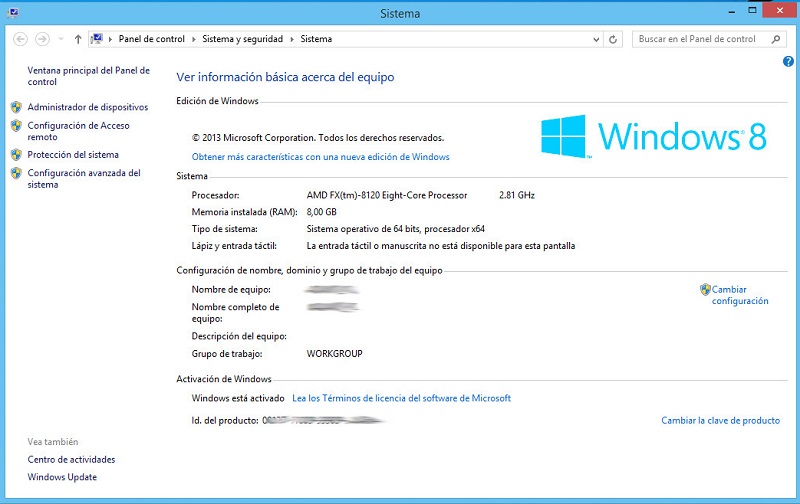800x504 pixels.
Task: Select 'Sistema y seguridad' breadcrumb
Action: pos(242,39)
